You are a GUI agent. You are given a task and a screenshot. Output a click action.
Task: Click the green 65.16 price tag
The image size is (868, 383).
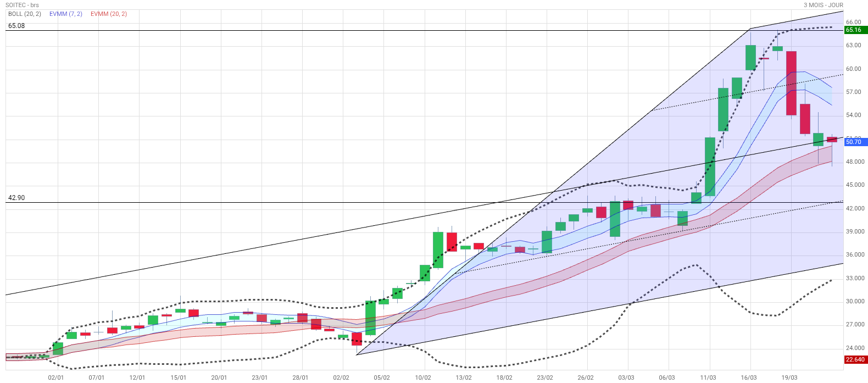click(855, 30)
